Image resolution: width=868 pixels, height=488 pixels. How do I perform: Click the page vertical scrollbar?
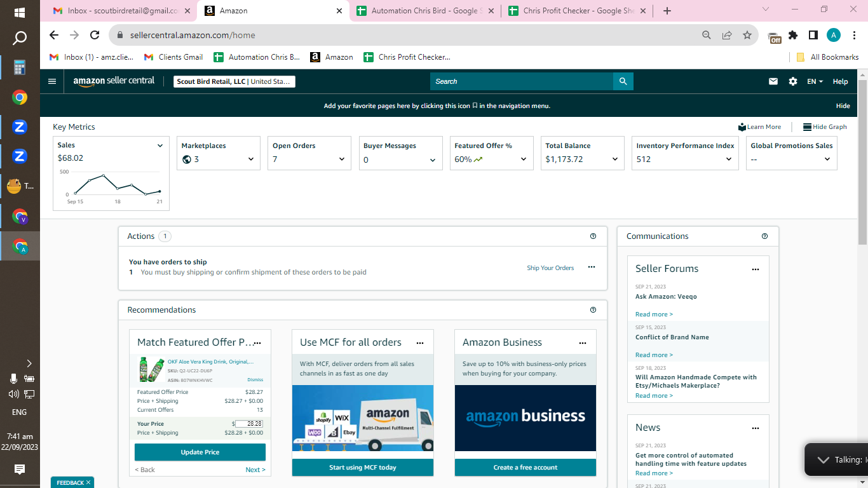tap(862, 162)
